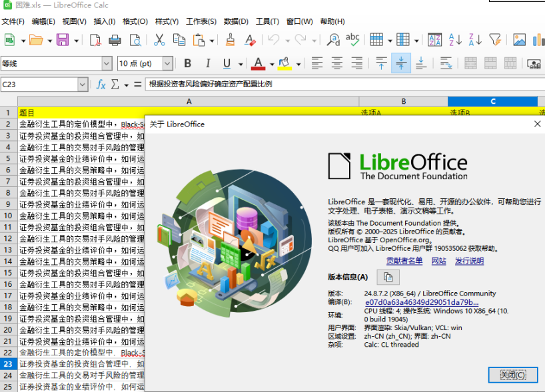
Task: Toggle Center Horizontally alignment
Action: click(x=337, y=63)
